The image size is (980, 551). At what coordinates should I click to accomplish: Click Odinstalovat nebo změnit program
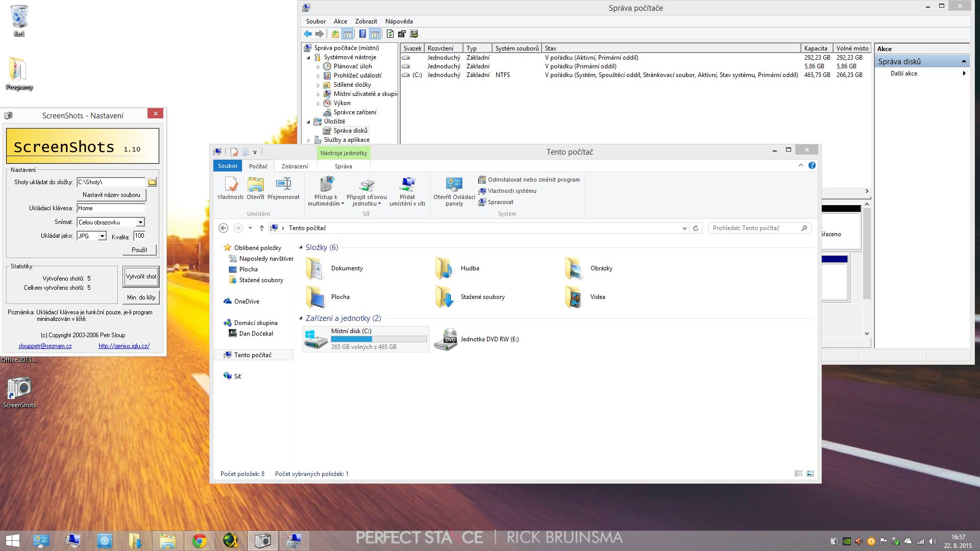pyautogui.click(x=529, y=180)
